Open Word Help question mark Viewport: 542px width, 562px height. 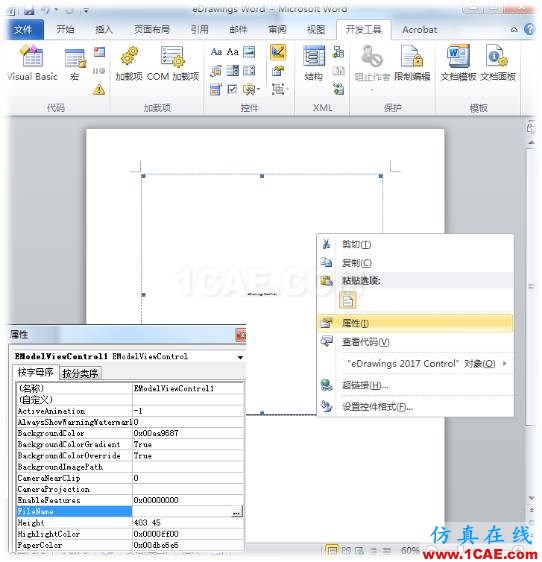(x=529, y=29)
